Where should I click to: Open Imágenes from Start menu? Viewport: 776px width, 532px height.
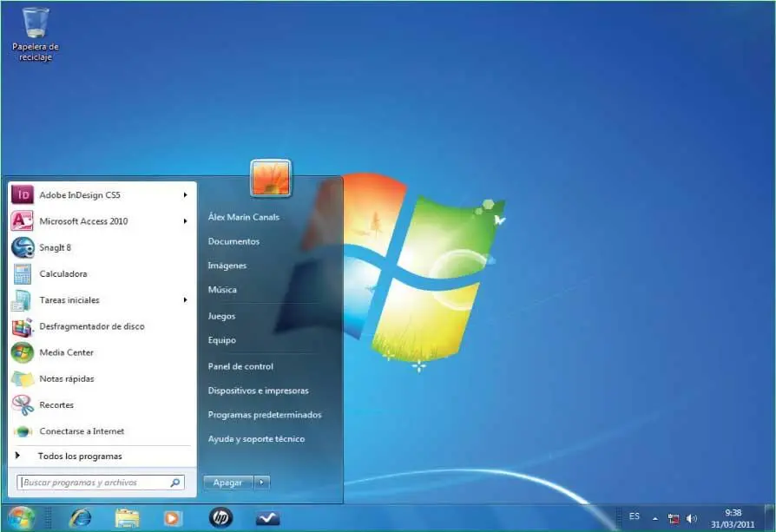pos(227,266)
